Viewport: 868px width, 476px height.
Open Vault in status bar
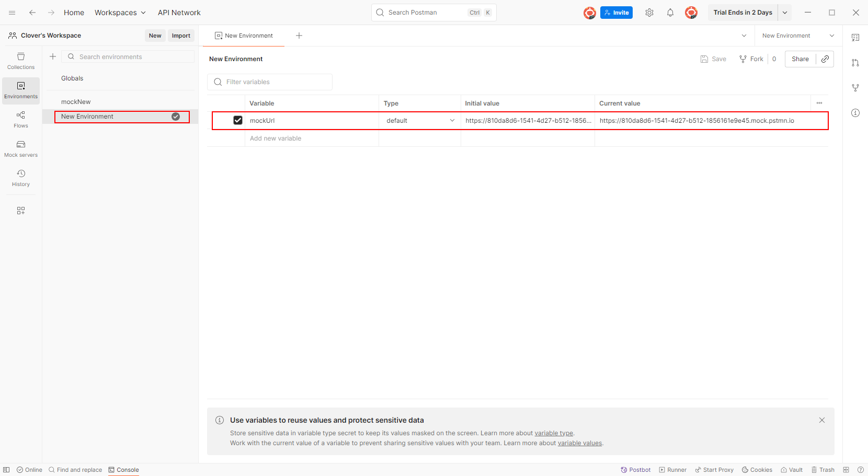pyautogui.click(x=792, y=470)
